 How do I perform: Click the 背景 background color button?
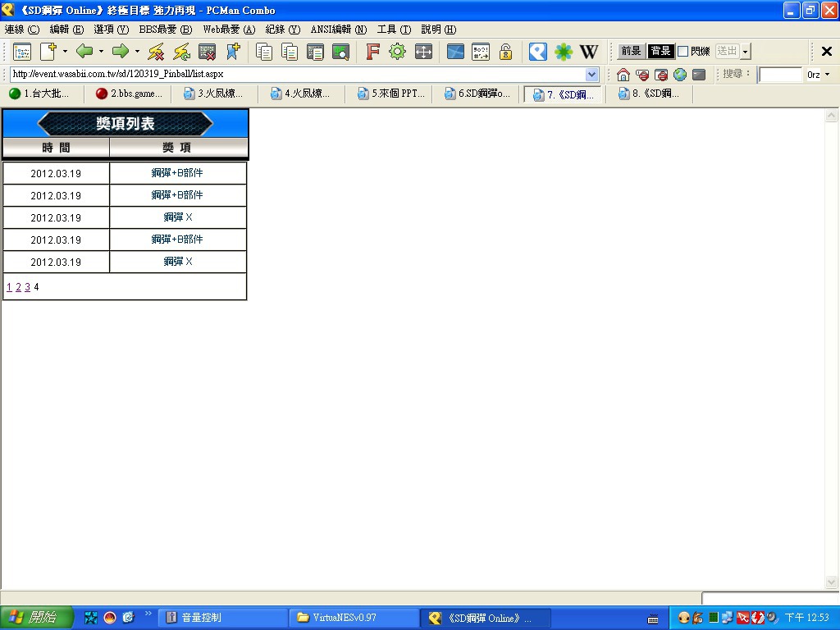[x=660, y=52]
